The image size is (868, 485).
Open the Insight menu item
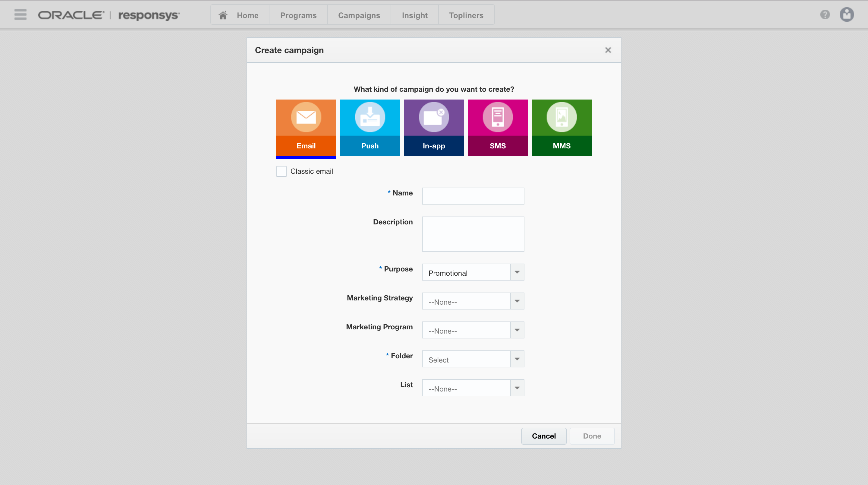[x=414, y=15]
